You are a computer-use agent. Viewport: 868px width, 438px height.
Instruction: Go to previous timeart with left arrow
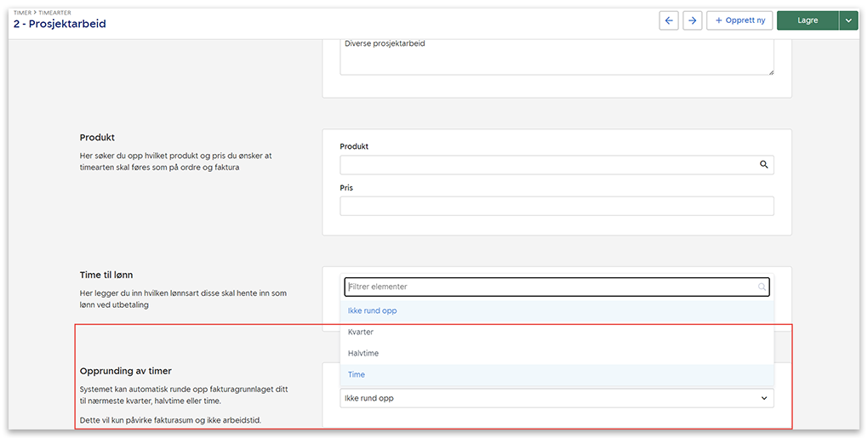click(669, 20)
